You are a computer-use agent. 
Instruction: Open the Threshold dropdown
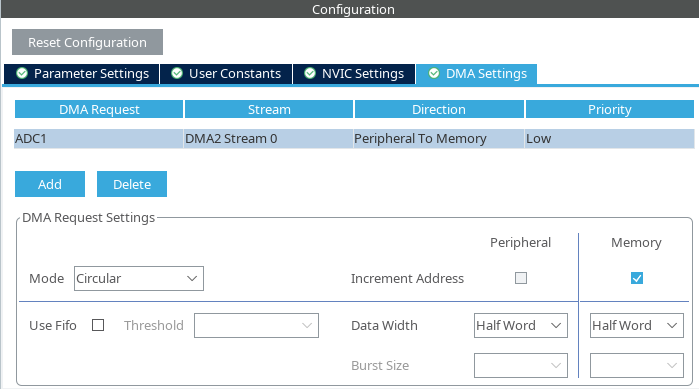click(x=256, y=325)
